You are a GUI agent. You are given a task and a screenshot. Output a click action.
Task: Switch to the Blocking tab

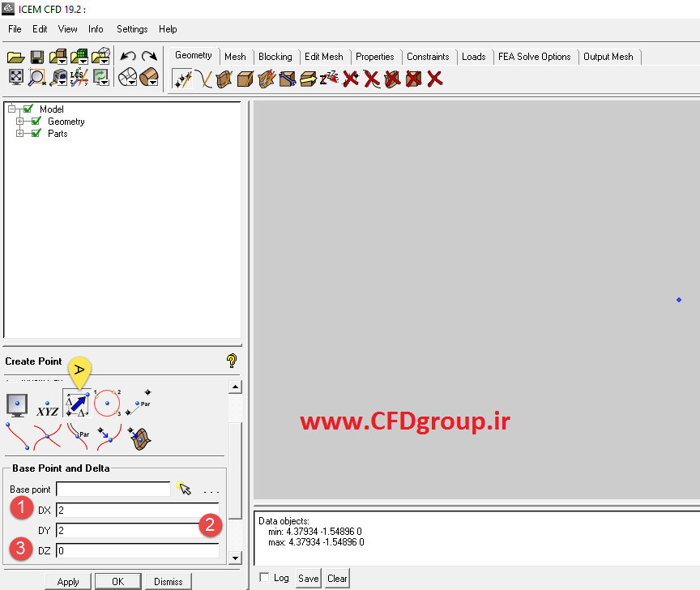[275, 57]
